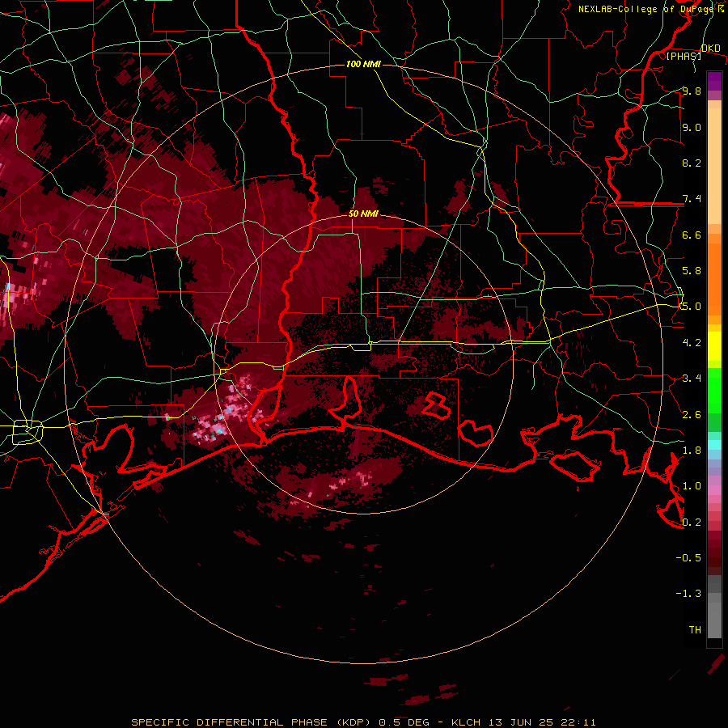Pick the bright green segment of the color bar
728x728 pixels.
(x=714, y=390)
